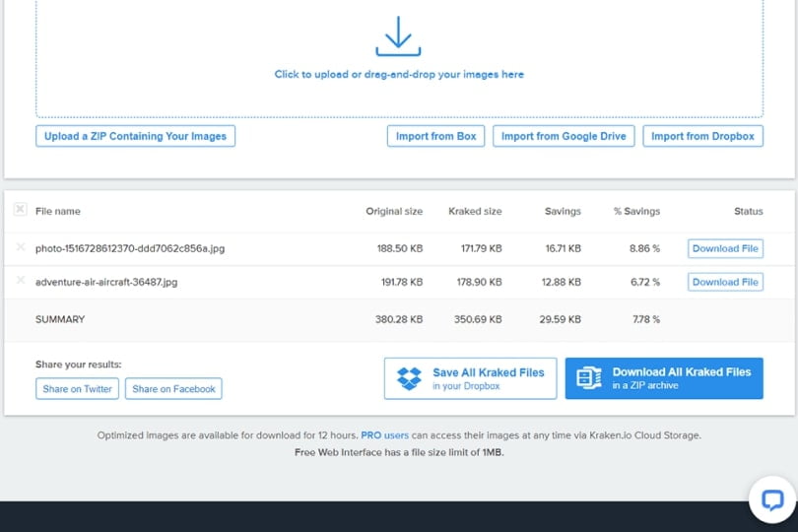This screenshot has width=798, height=532.
Task: Click the SUMMARY row label
Action: (x=60, y=319)
